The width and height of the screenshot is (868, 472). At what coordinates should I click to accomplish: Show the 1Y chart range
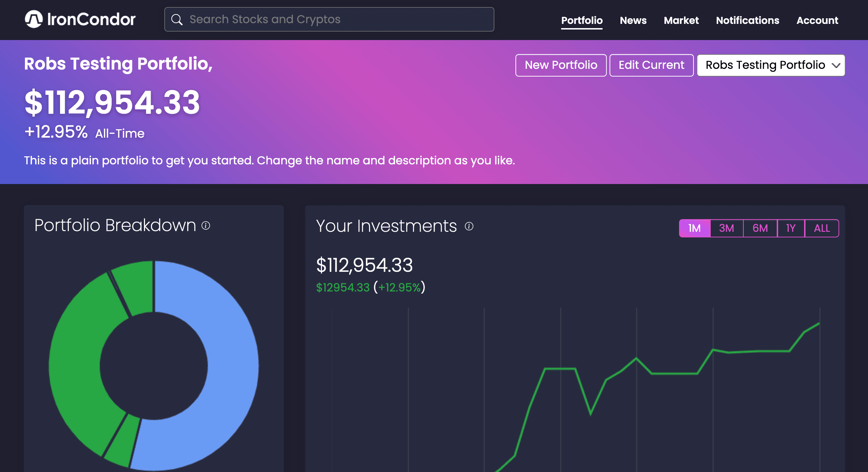pos(791,228)
